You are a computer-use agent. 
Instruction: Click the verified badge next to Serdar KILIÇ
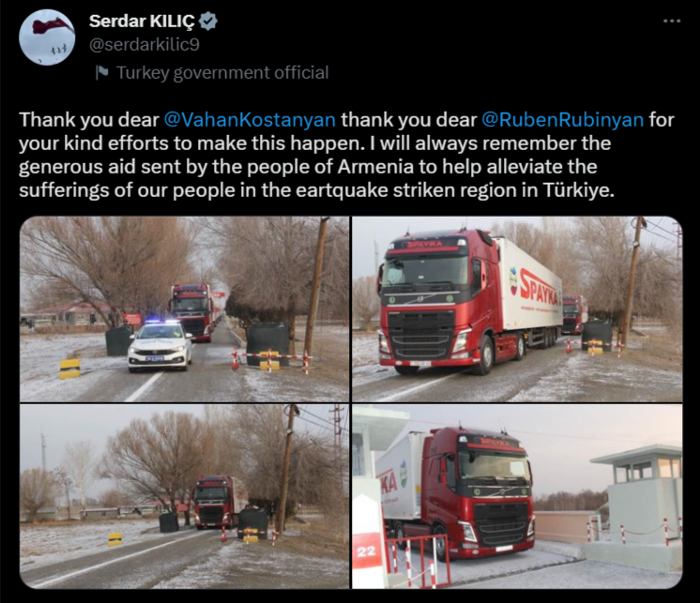click(x=207, y=22)
